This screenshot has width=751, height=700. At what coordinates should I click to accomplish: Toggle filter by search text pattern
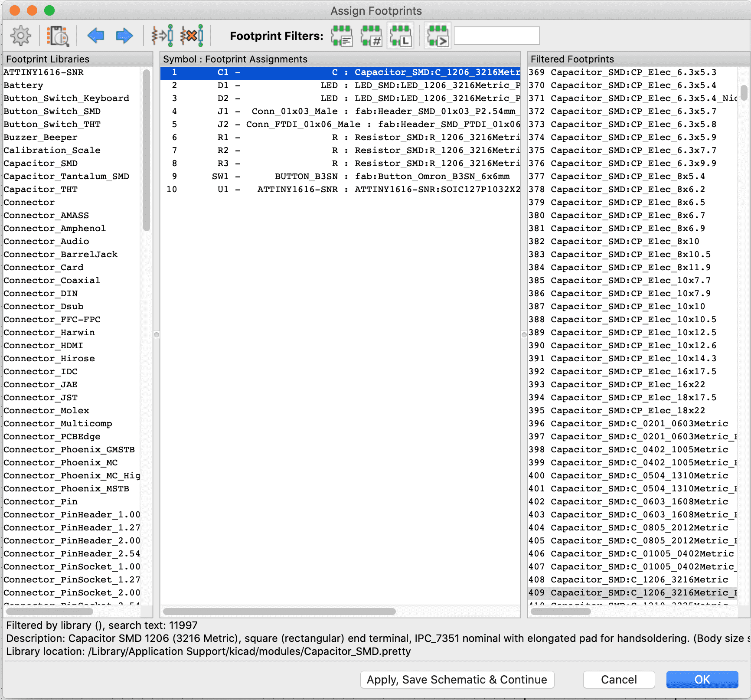[438, 36]
